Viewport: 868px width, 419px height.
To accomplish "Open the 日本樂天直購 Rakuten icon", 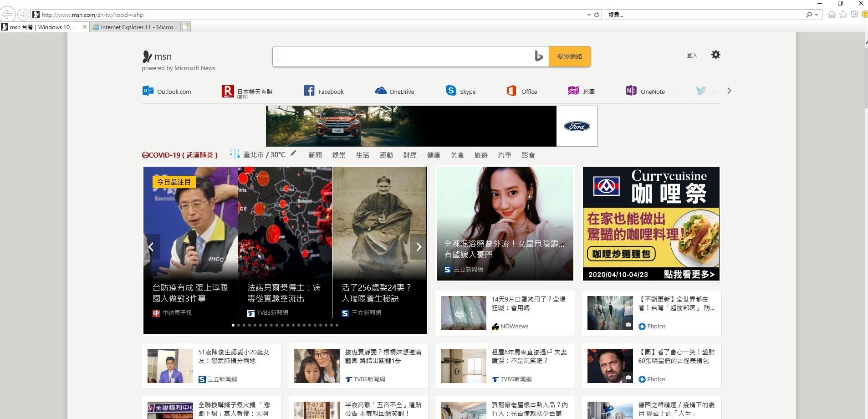I will click(228, 91).
